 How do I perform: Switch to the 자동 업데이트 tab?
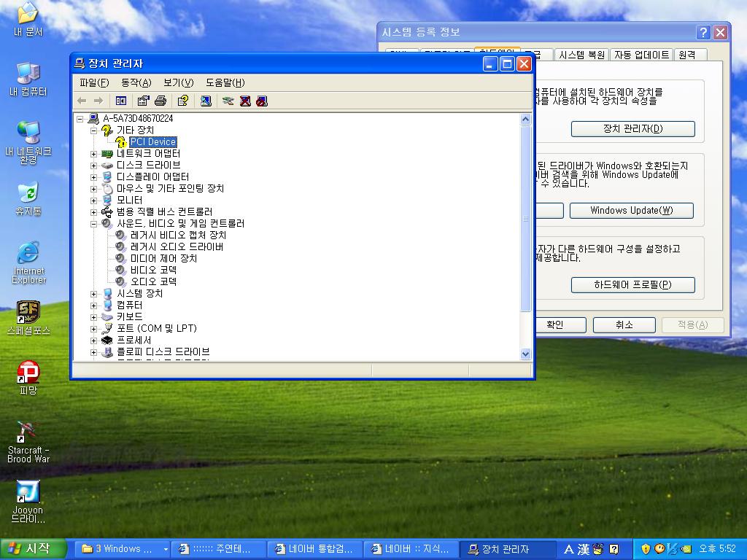click(641, 55)
